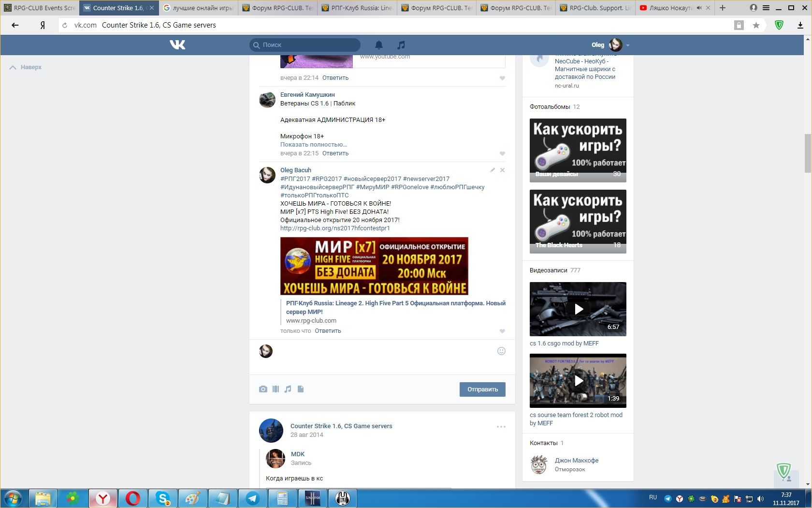The image size is (812, 508).
Task: Attach a video using the film icon
Action: (275, 389)
